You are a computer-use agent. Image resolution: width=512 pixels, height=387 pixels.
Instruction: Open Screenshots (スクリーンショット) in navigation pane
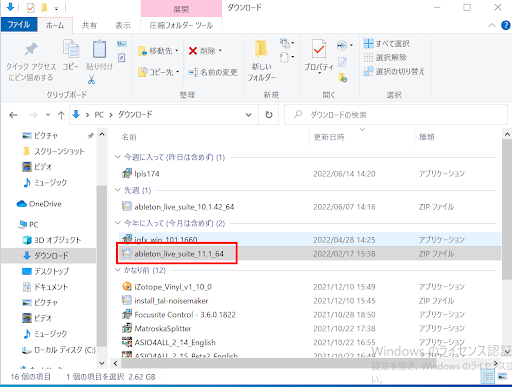click(x=53, y=152)
